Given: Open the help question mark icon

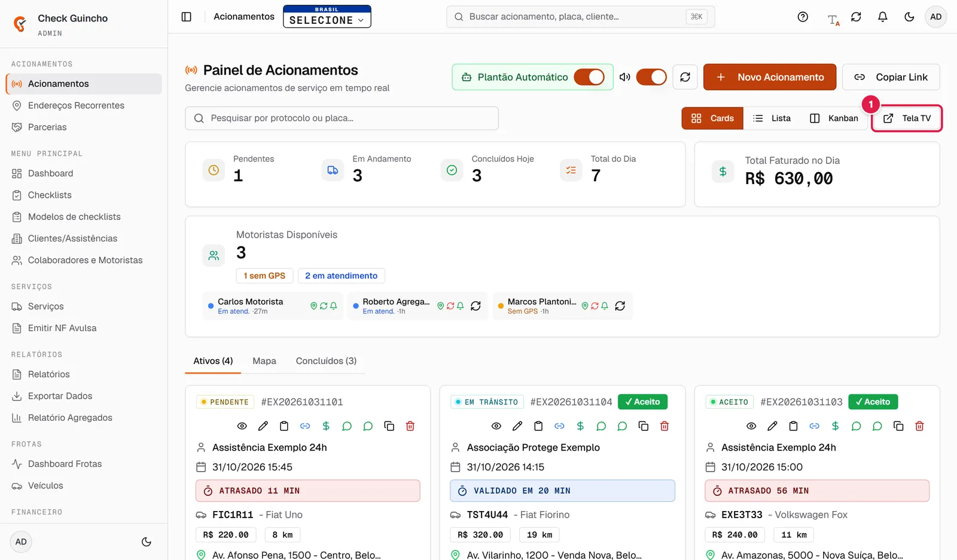Looking at the screenshot, I should click(803, 17).
